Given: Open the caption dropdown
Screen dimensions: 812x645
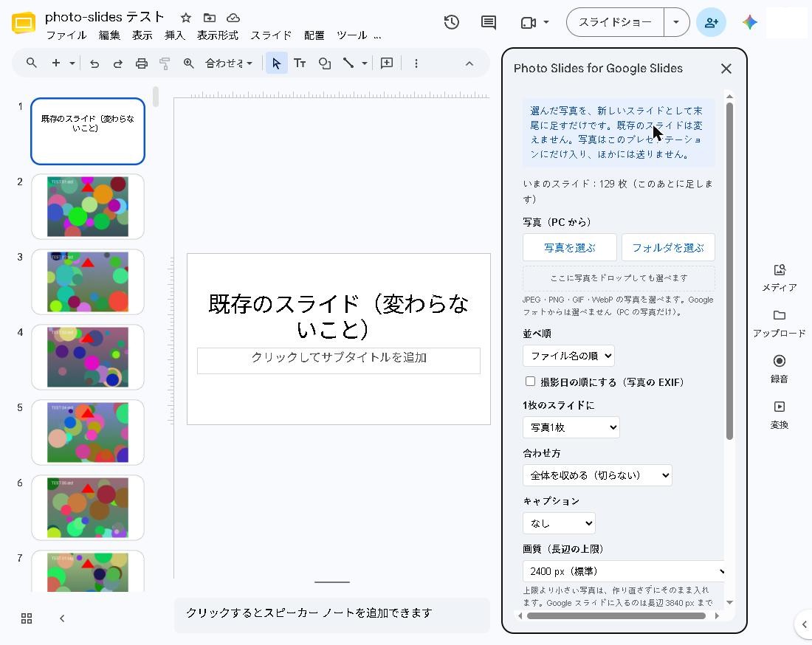Looking at the screenshot, I should point(560,523).
